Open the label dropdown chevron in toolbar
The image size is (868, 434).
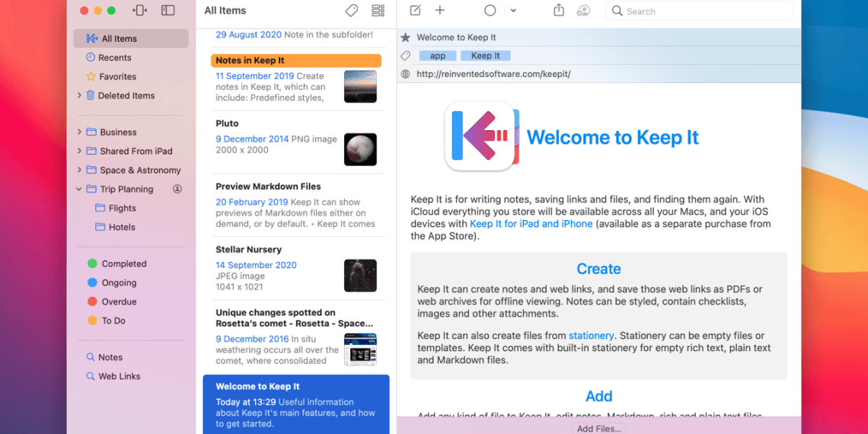pyautogui.click(x=513, y=11)
